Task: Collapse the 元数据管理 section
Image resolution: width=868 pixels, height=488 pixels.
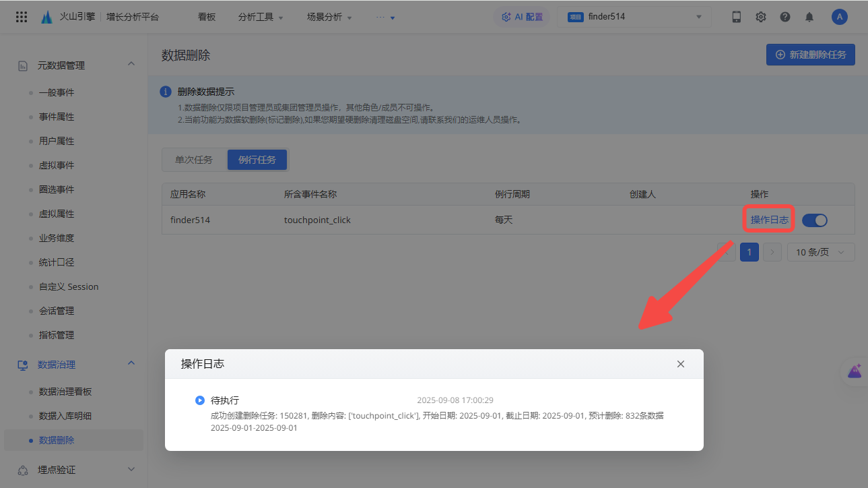Action: pos(131,64)
